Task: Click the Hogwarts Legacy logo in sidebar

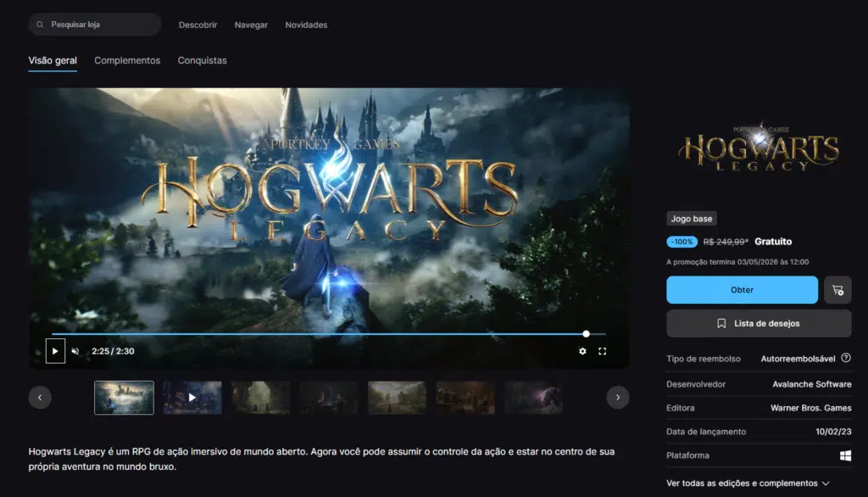Action: click(x=759, y=147)
